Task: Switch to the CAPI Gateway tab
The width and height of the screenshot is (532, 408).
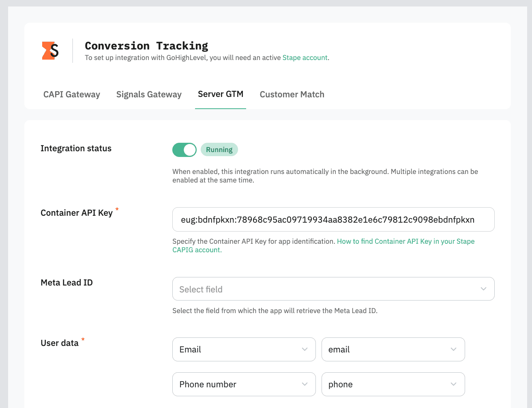Action: [x=71, y=94]
